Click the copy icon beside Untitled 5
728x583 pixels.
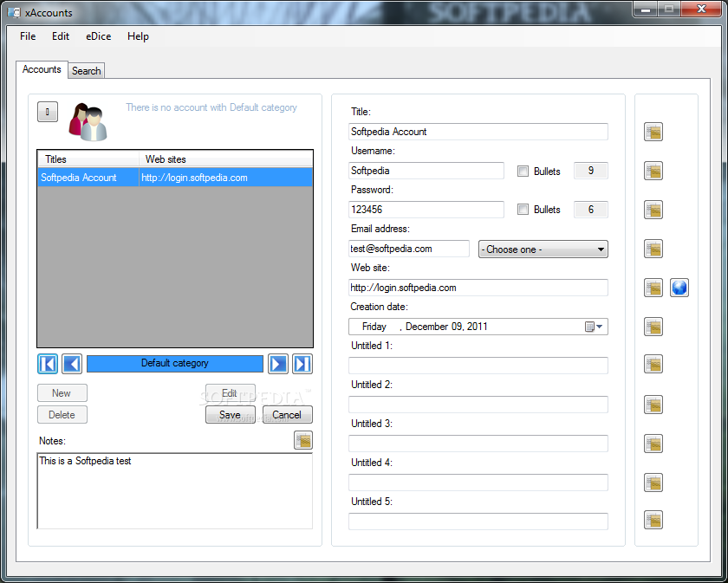[x=653, y=520]
